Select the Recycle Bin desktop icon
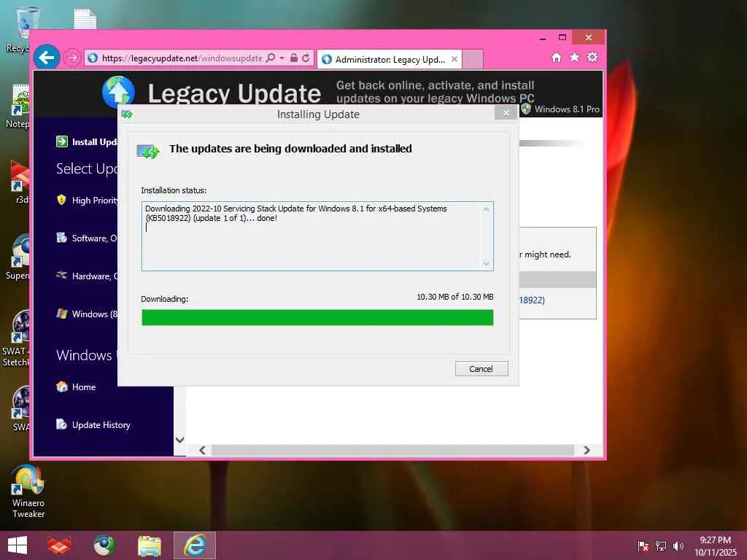The image size is (747, 560). [19, 29]
